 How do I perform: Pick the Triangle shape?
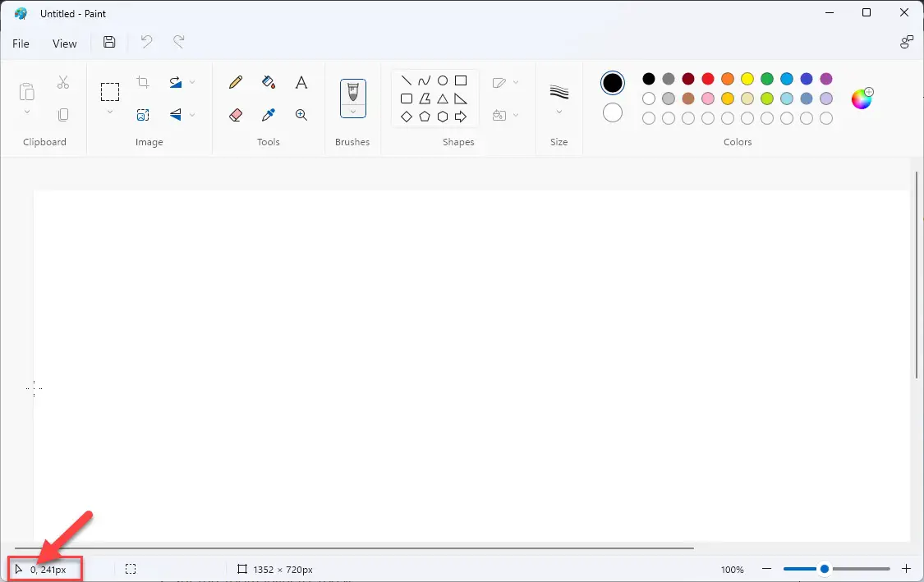[x=443, y=99]
